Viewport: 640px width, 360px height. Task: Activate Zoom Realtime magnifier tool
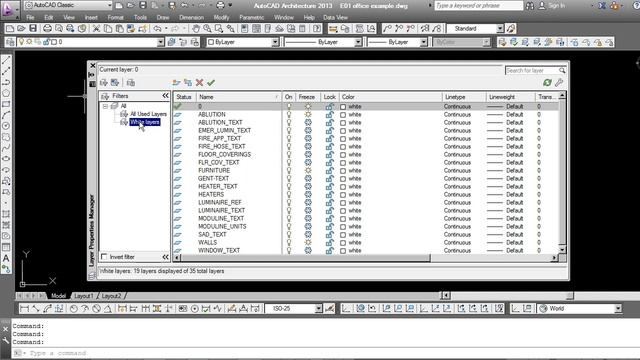point(207,29)
